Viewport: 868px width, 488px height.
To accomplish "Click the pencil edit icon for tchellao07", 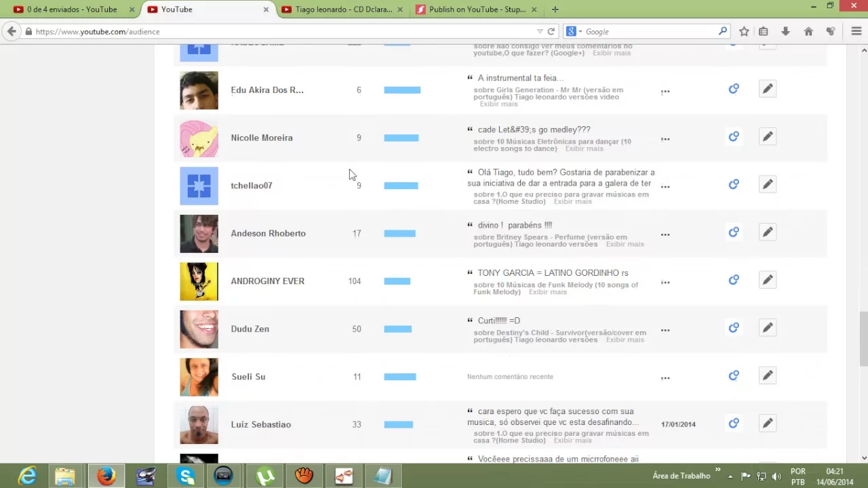I will [x=768, y=184].
